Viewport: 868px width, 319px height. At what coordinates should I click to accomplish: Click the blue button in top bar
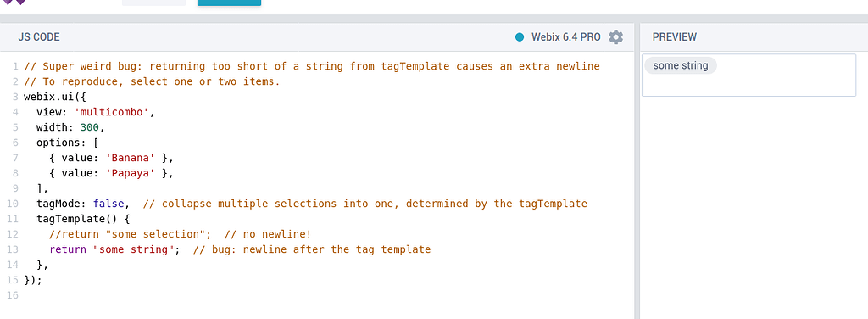click(x=229, y=3)
